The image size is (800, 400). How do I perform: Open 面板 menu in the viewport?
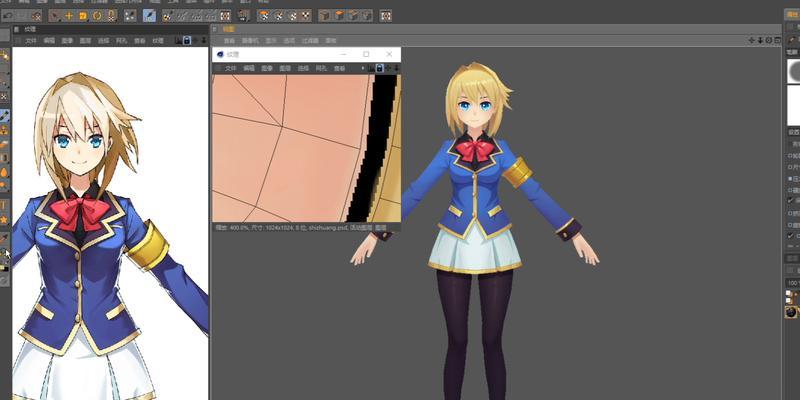point(331,40)
